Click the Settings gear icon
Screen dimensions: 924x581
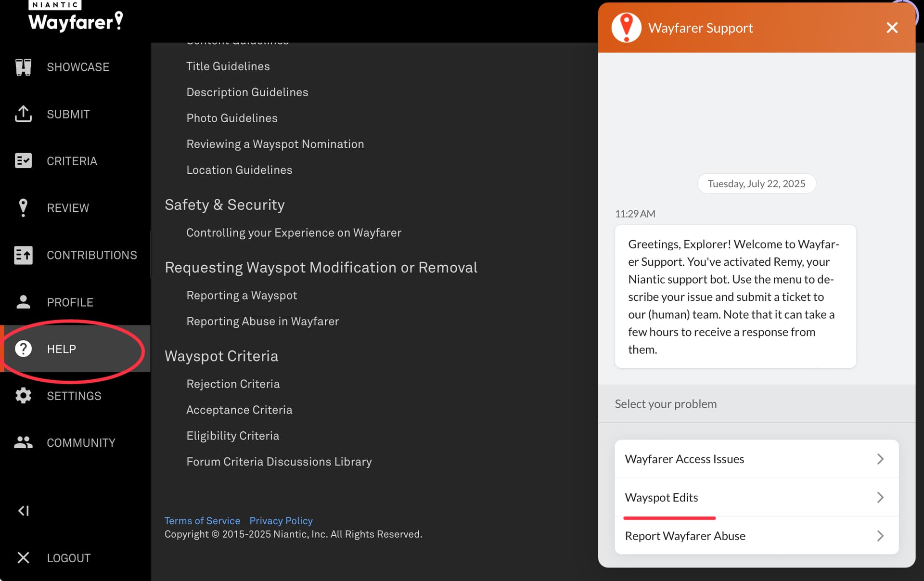(23, 396)
